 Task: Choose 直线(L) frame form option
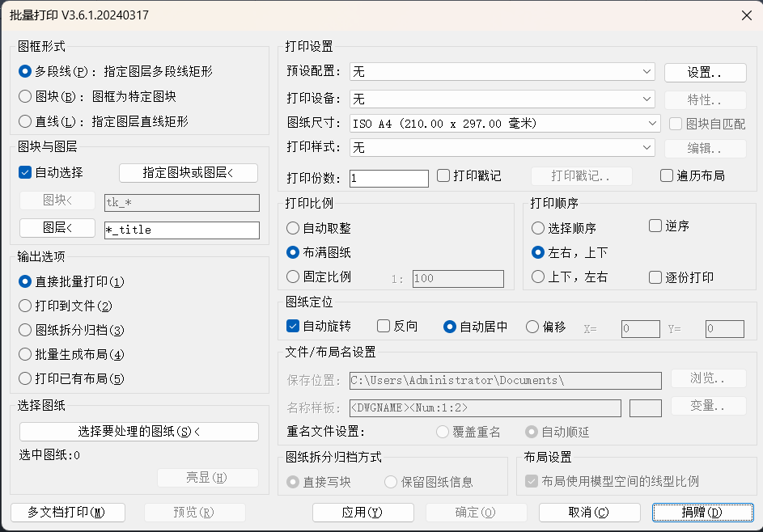click(25, 121)
